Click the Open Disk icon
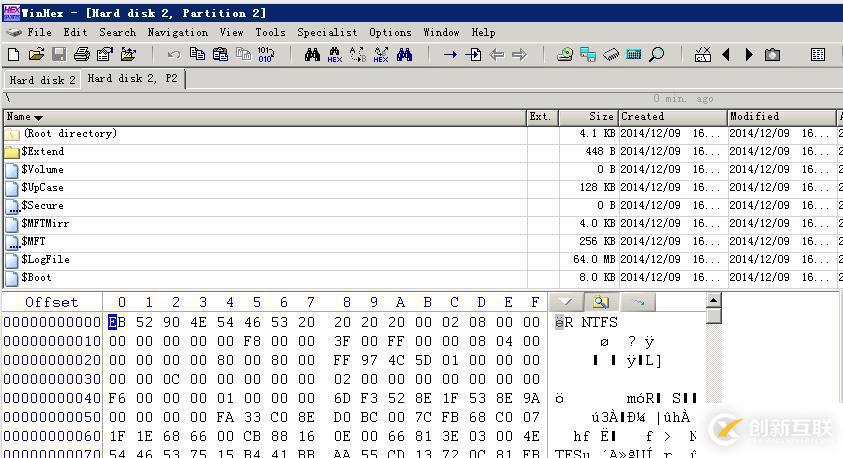843x458 pixels. (565, 54)
